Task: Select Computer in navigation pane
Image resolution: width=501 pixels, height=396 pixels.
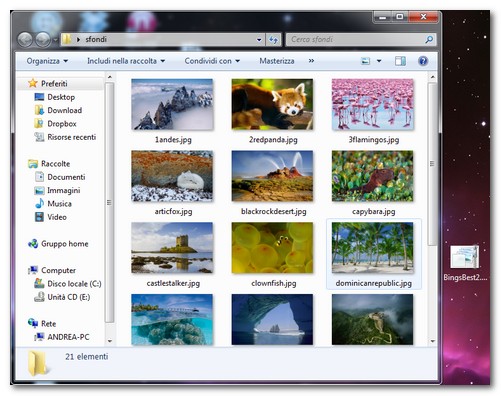Action: (x=58, y=270)
